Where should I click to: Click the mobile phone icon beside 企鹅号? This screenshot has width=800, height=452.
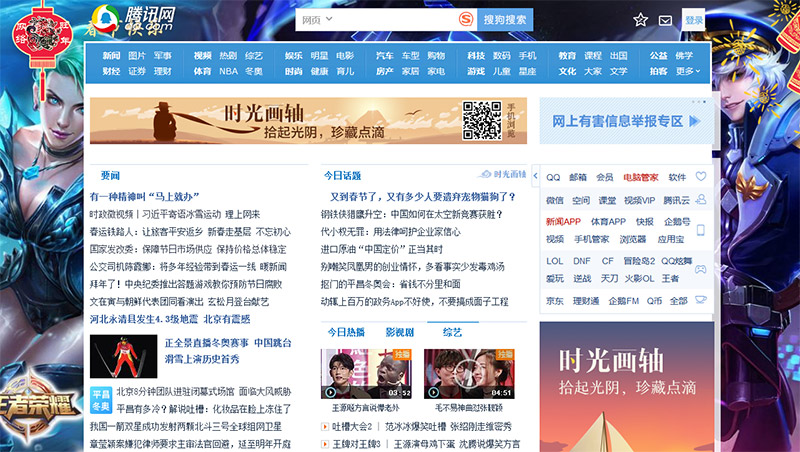pos(701,230)
